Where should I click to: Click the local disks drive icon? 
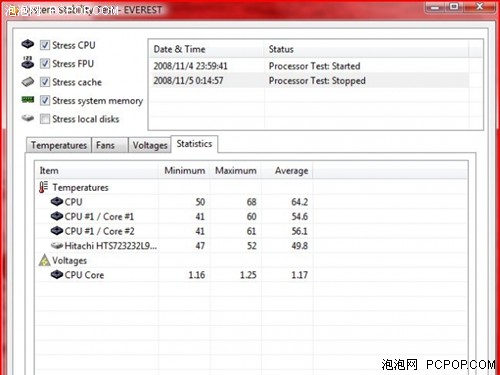click(28, 118)
